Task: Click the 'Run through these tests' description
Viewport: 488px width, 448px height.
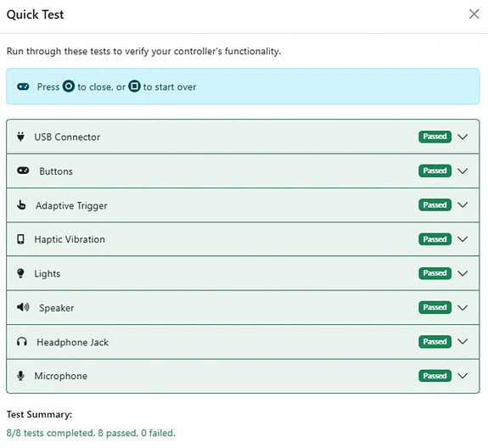Action: (x=143, y=51)
